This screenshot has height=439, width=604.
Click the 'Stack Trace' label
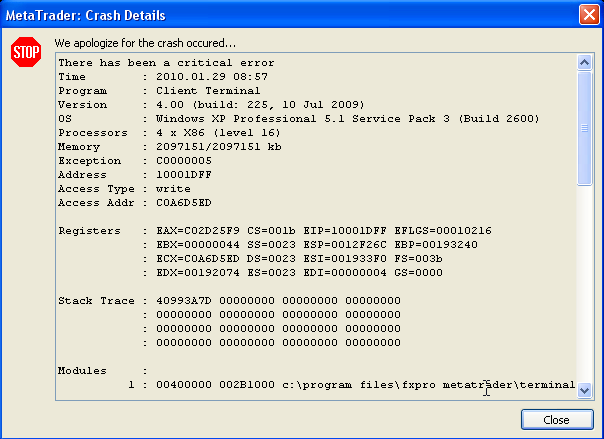click(96, 301)
